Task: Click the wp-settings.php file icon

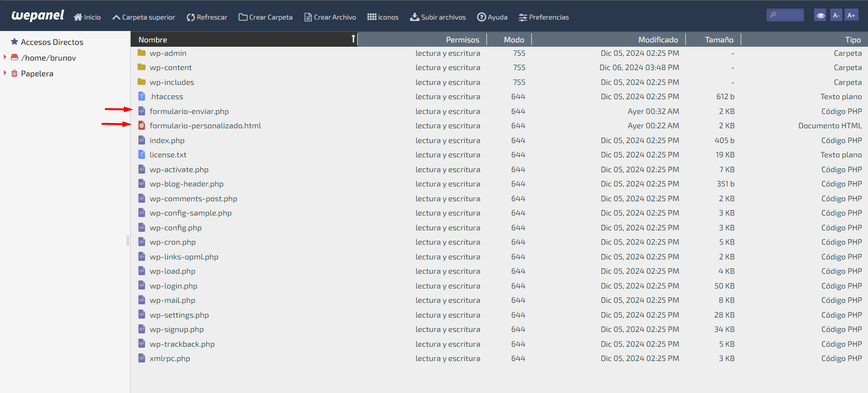Action: pos(142,314)
